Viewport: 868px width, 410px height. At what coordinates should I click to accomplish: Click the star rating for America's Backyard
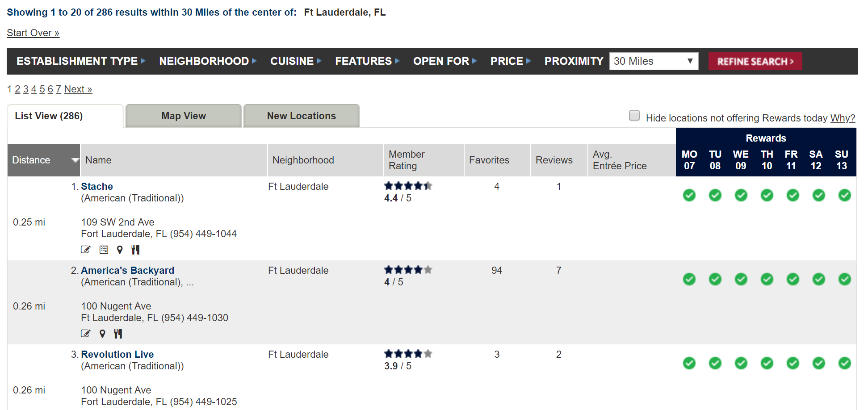point(408,270)
